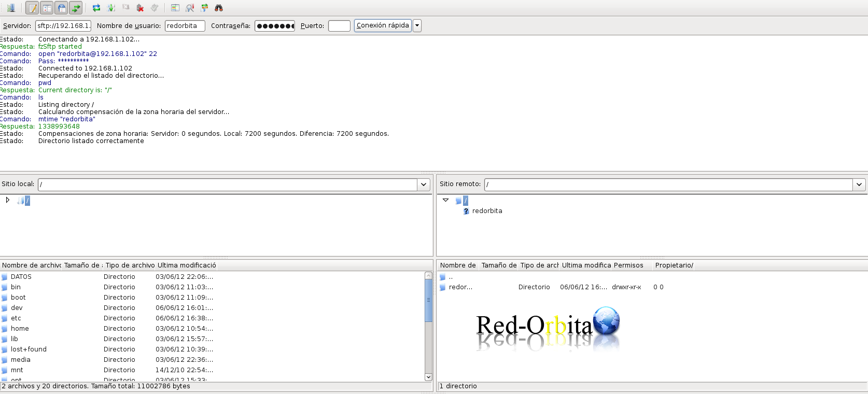Open the Sitio remoto path dropdown
The image size is (868, 394).
click(859, 185)
